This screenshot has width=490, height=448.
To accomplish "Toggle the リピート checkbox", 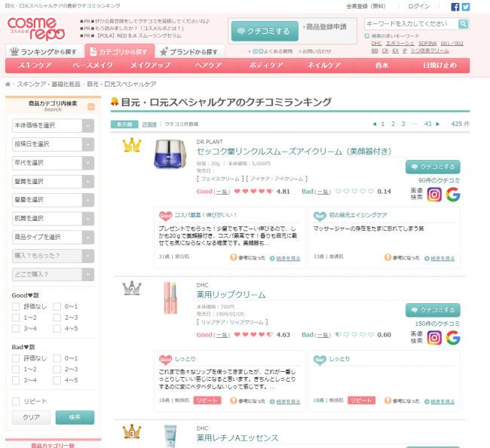I will tap(16, 401).
